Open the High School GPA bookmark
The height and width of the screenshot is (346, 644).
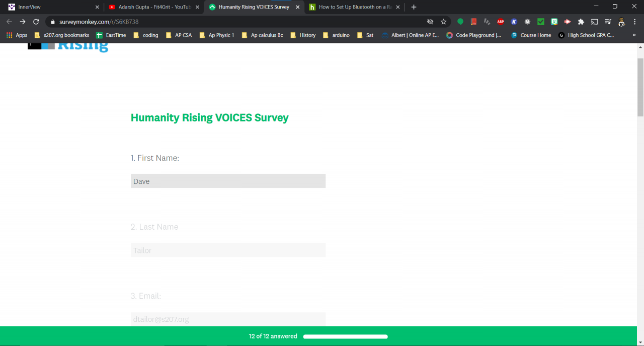coord(586,35)
